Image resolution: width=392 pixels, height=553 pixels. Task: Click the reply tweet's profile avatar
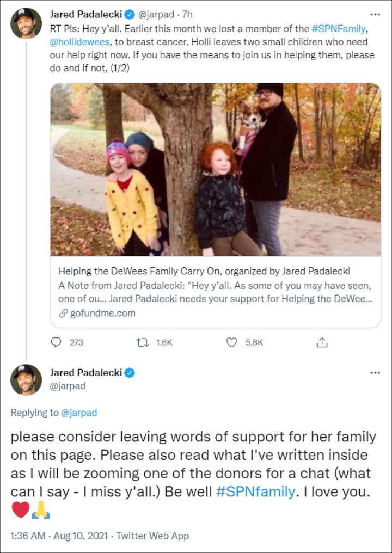(26, 379)
